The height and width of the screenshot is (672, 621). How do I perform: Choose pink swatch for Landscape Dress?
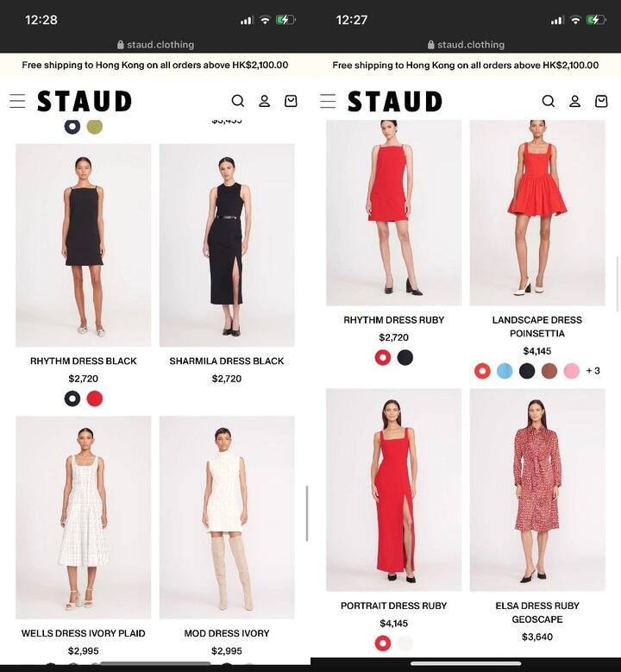click(x=571, y=371)
